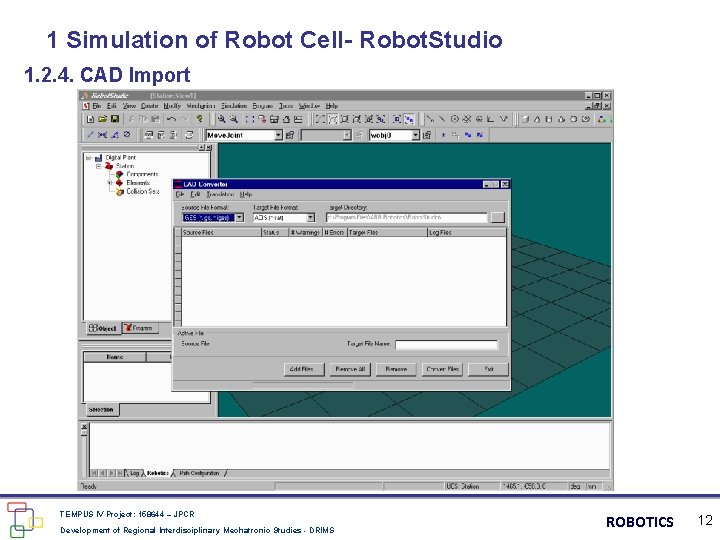This screenshot has height=540, width=720.
Task: Click the blue star icon in second toolbar
Action: point(444,135)
